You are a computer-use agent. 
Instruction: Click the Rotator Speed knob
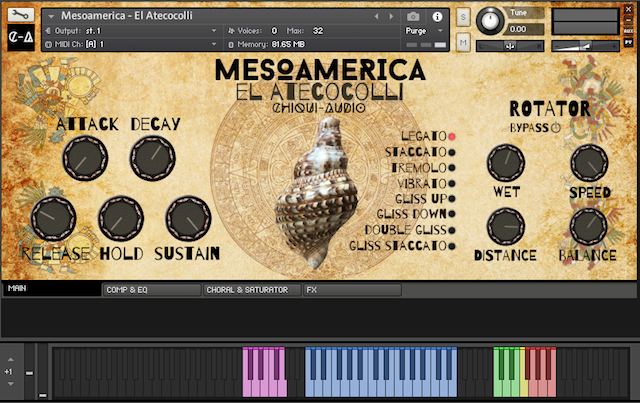pos(588,162)
